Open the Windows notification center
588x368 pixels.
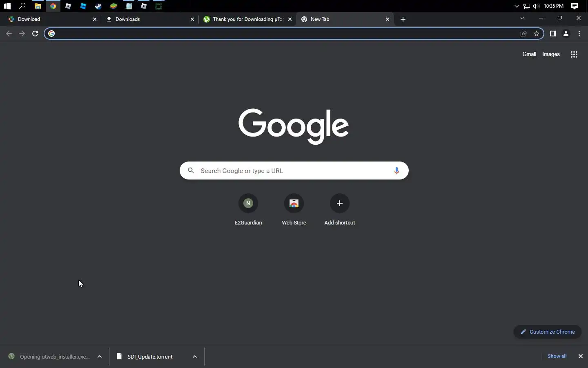575,6
